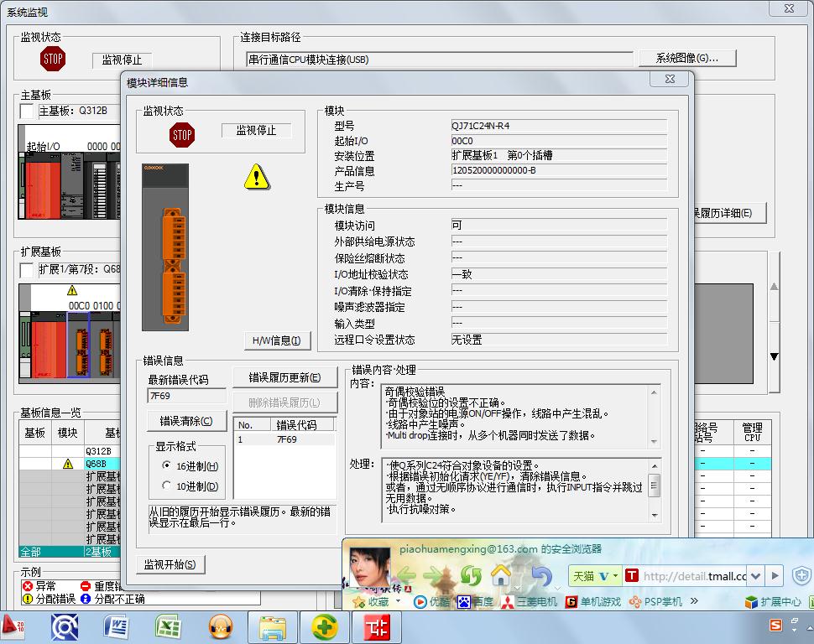
Task: Select the 10进制(D) decimal display format
Action: (x=166, y=486)
